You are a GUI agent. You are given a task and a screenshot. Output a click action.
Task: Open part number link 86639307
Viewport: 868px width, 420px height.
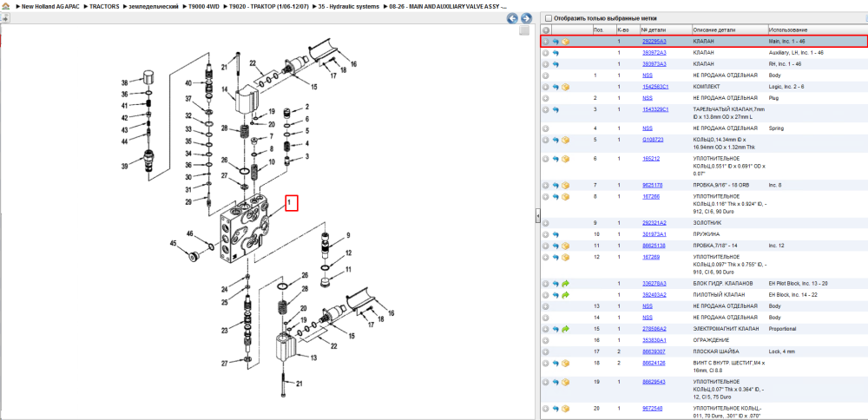point(654,351)
